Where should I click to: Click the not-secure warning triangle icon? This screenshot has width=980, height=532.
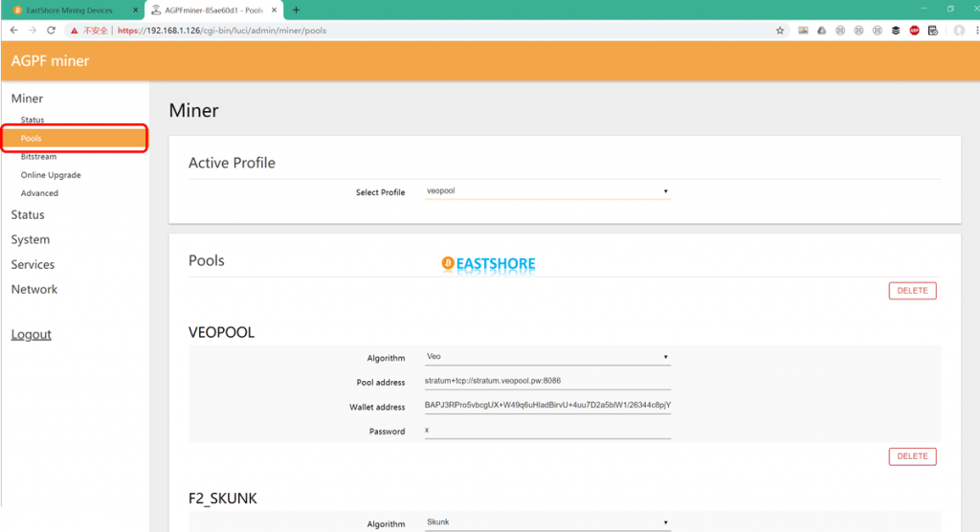point(74,31)
